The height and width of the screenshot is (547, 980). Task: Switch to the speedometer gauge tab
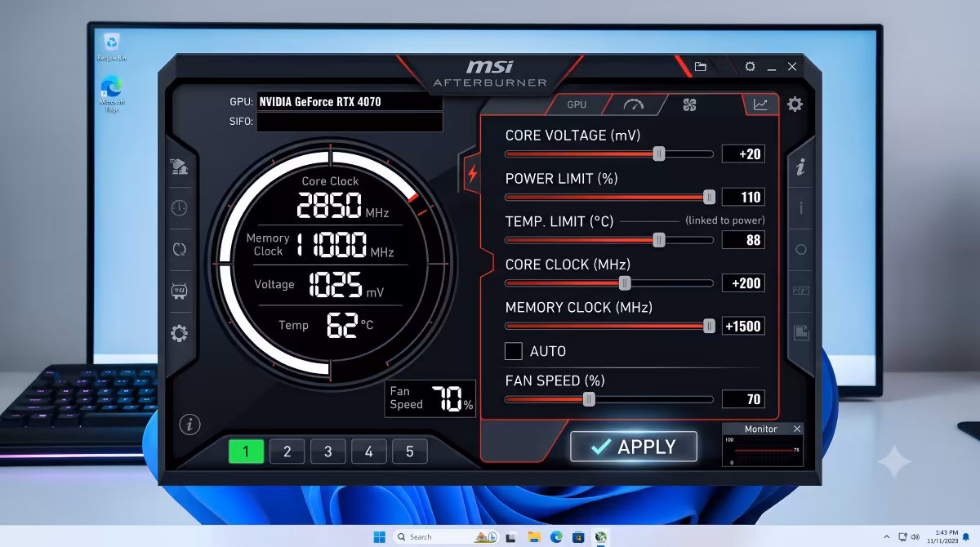point(633,105)
